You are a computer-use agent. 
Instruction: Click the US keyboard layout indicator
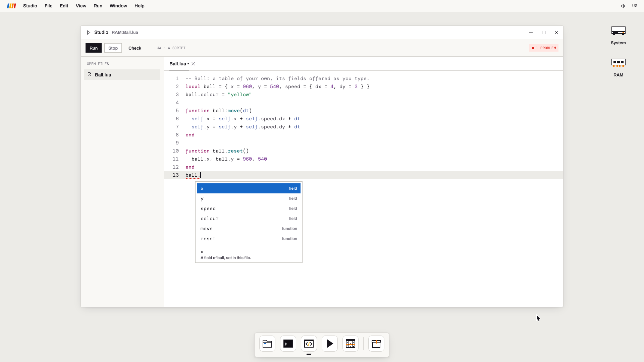tap(635, 6)
